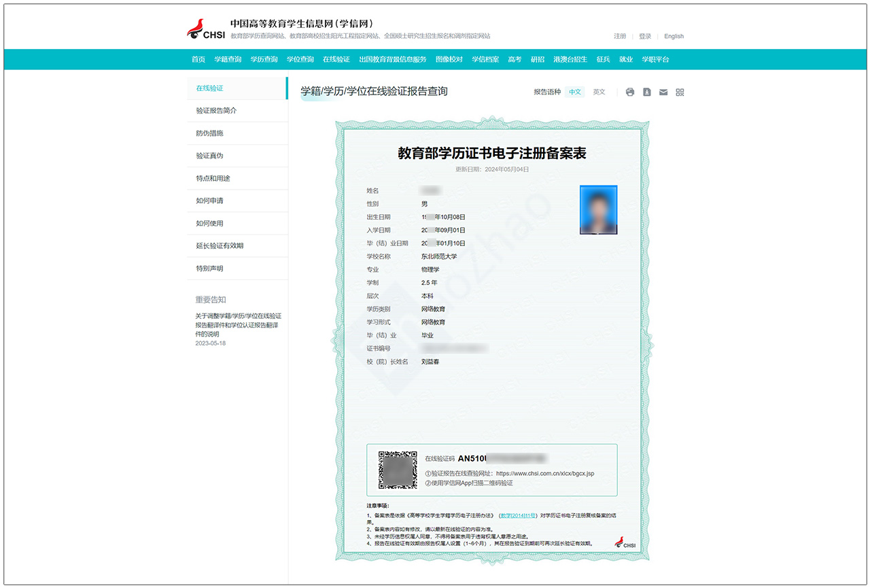
Task: Download the report using the download icon
Action: tap(646, 92)
